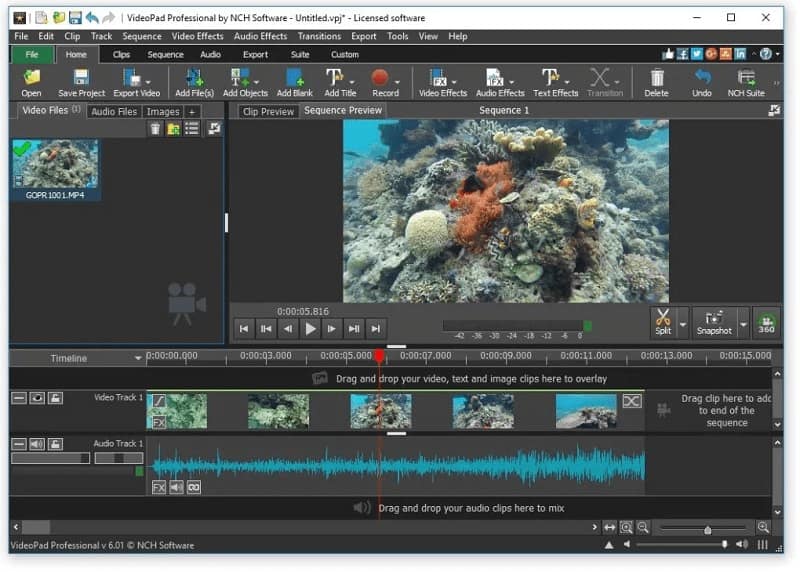This screenshot has height=572, width=800.
Task: Switch to the Clip Preview tab
Action: point(268,112)
